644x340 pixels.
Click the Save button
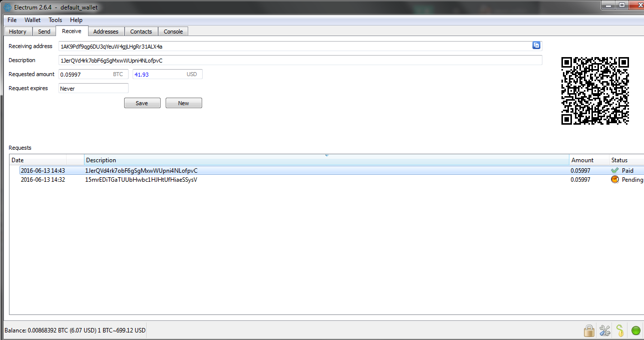[142, 103]
